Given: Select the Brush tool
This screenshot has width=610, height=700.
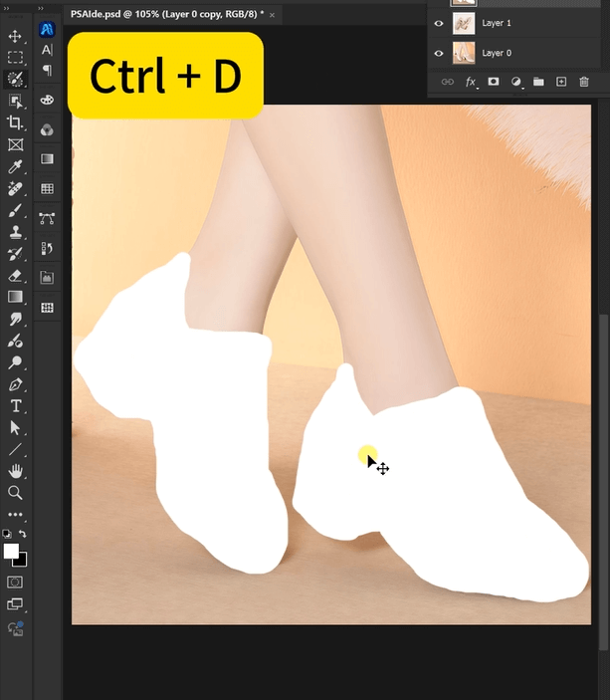Looking at the screenshot, I should [x=15, y=210].
